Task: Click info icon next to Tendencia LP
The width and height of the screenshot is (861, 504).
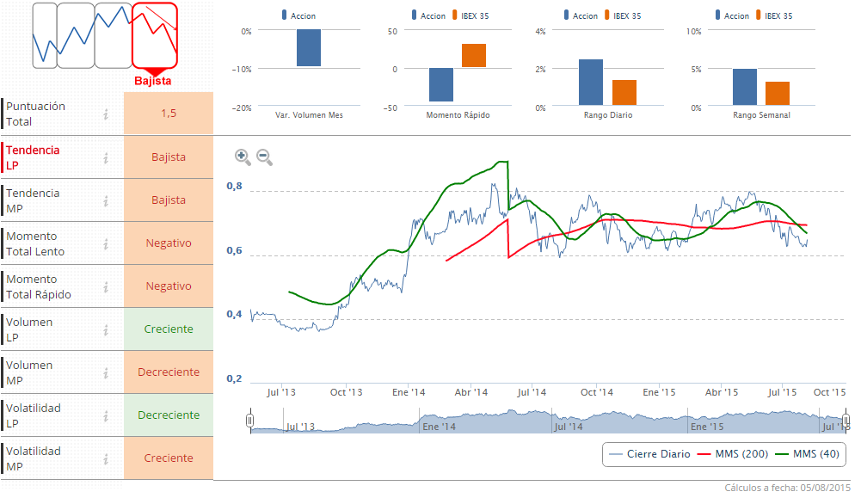Action: pos(106,157)
